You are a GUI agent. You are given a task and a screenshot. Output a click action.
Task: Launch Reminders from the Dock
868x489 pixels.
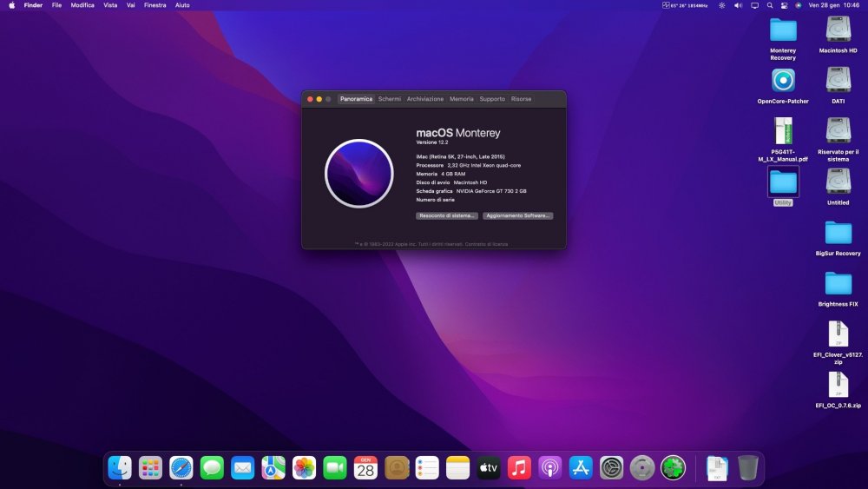[427, 468]
